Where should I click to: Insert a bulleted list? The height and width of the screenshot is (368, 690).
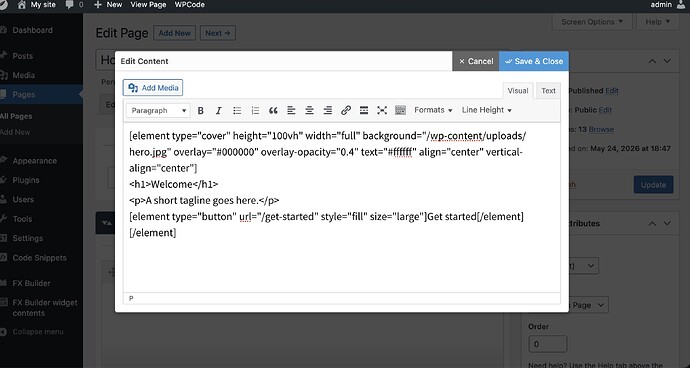(x=237, y=110)
